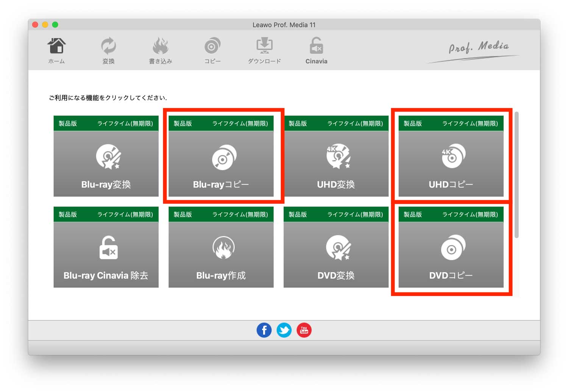The height and width of the screenshot is (392, 568).
Task: Click the module list vertical scrollbar
Action: point(517,175)
